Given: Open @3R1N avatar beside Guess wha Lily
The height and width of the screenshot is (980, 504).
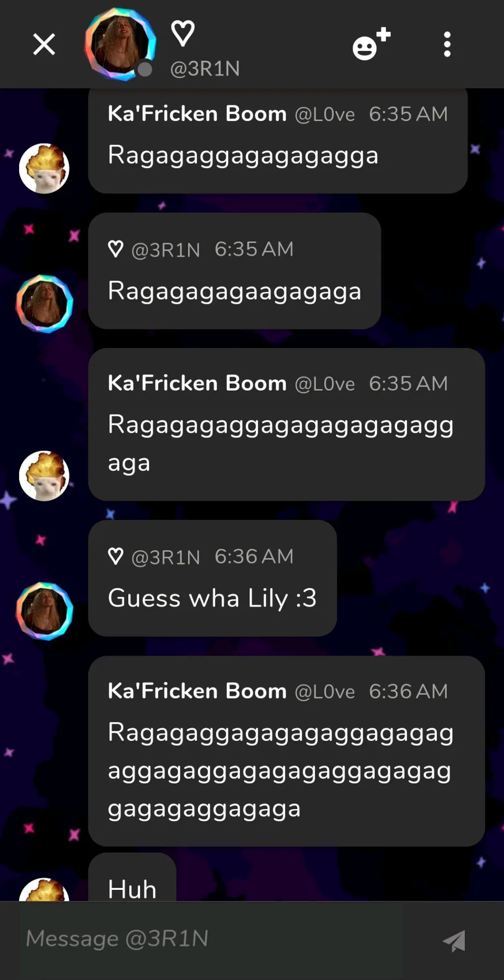Looking at the screenshot, I should pyautogui.click(x=44, y=611).
